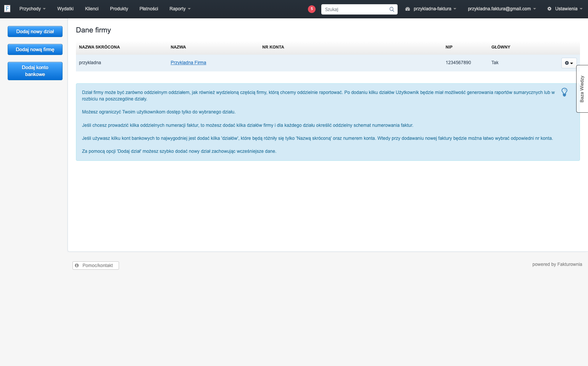Image resolution: width=588 pixels, height=366 pixels.
Task: Open the Baza Wiedzy side tab
Action: tap(582, 89)
